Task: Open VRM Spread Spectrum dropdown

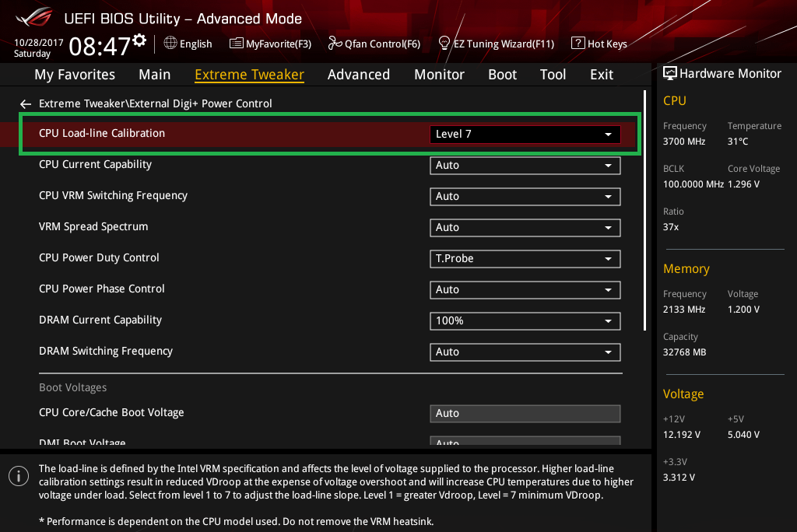Action: point(525,228)
